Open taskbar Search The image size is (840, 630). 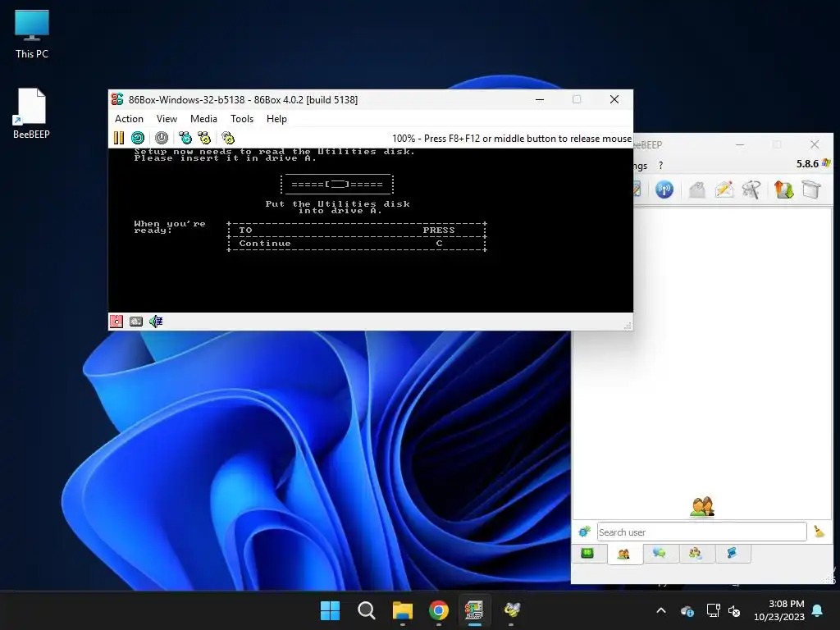367,610
